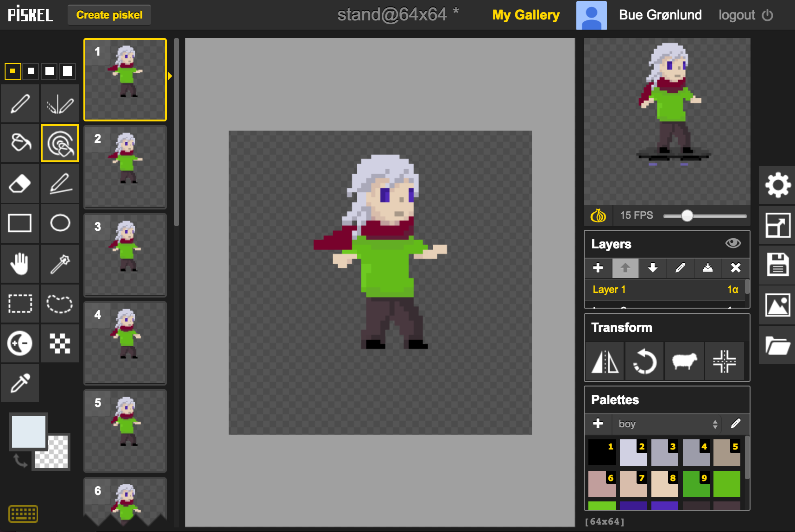The width and height of the screenshot is (795, 532).
Task: Activate the Rectangle tool
Action: 20,223
